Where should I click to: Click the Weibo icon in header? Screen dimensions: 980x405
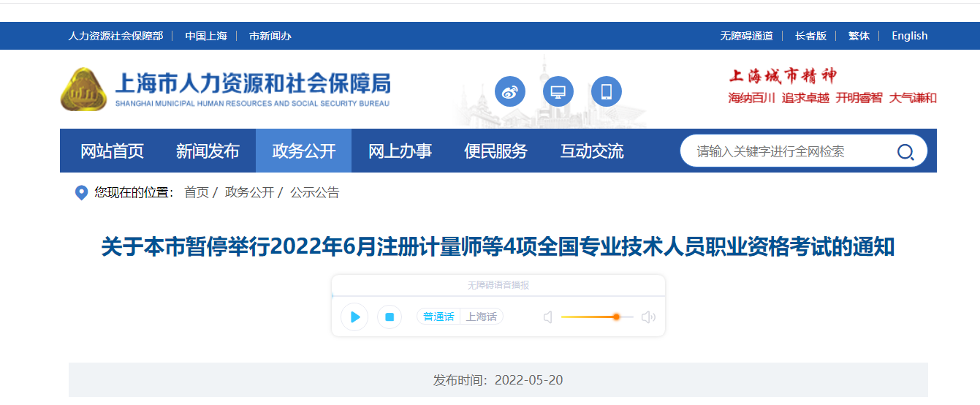tap(510, 92)
